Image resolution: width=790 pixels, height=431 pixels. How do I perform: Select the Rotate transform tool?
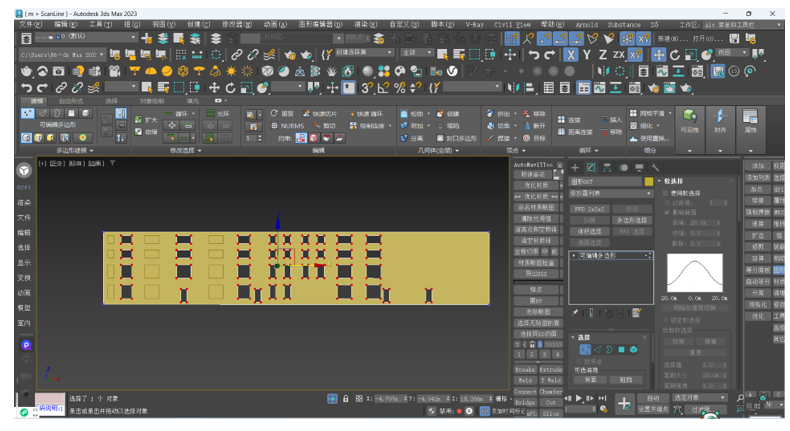point(231,88)
